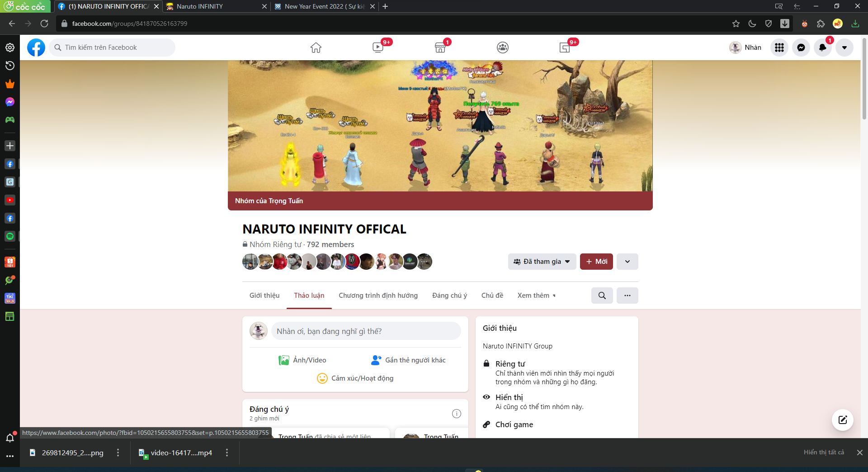This screenshot has width=868, height=472.
Task: Add Ảnh/Video to post
Action: tap(302, 360)
